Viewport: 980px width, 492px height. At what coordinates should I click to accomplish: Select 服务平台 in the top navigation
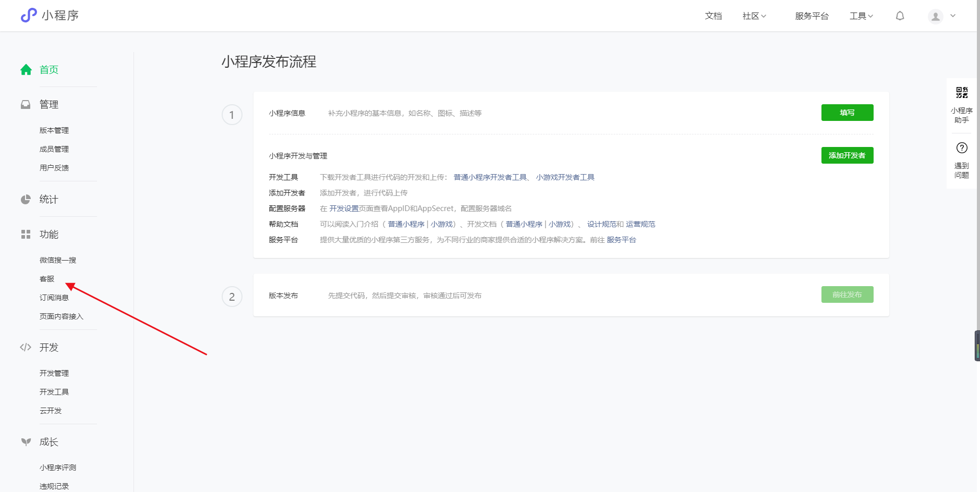point(812,16)
